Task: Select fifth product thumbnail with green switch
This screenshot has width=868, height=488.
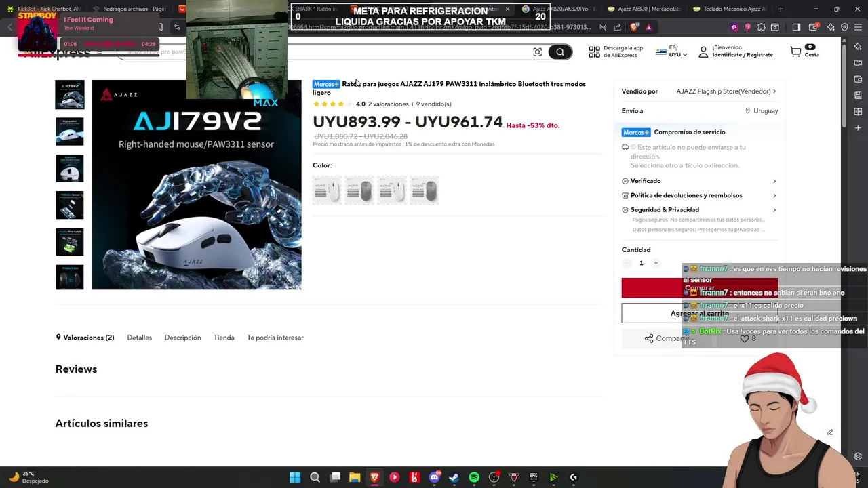Action: click(70, 242)
